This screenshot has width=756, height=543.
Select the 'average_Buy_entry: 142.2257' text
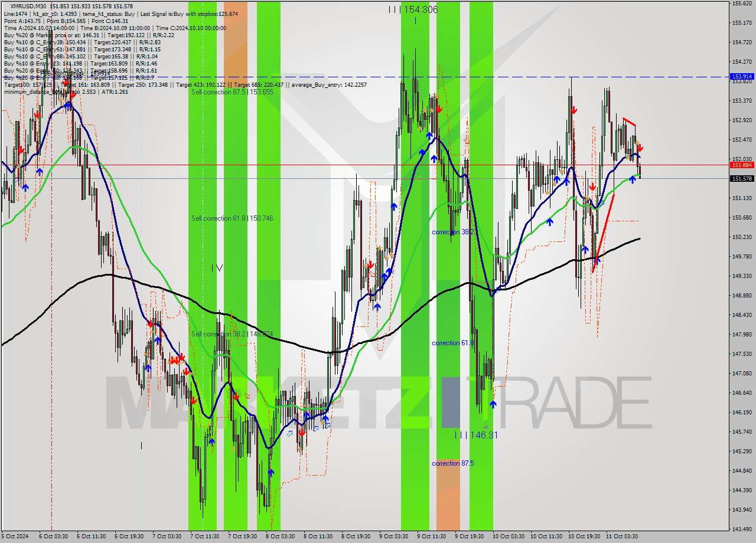coord(328,84)
